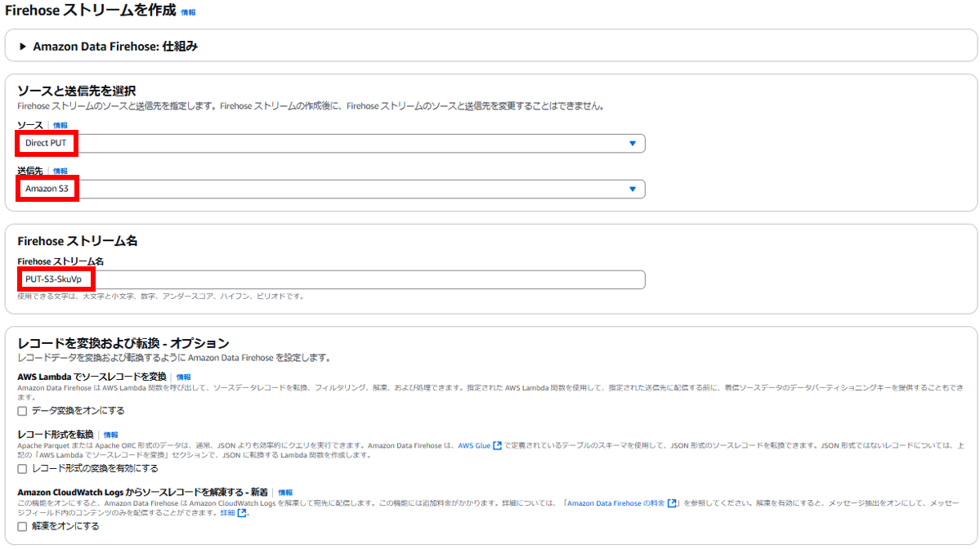The width and height of the screenshot is (980, 549).
Task: Toggle the 解凍をオンにする checkbox
Action: pos(22,527)
